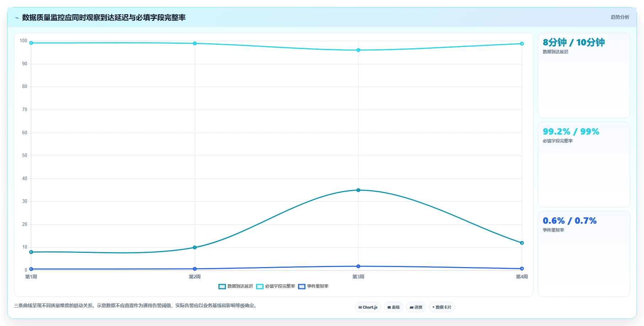This screenshot has width=644, height=326.
Task: Select the 第1周 data point on the 必填字段完整率 line
Action: click(x=31, y=43)
